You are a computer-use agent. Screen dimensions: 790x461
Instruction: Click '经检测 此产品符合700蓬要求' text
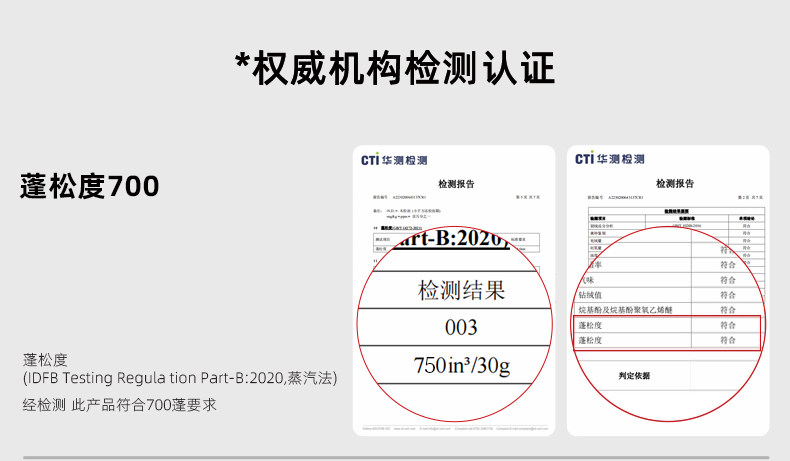[119, 405]
